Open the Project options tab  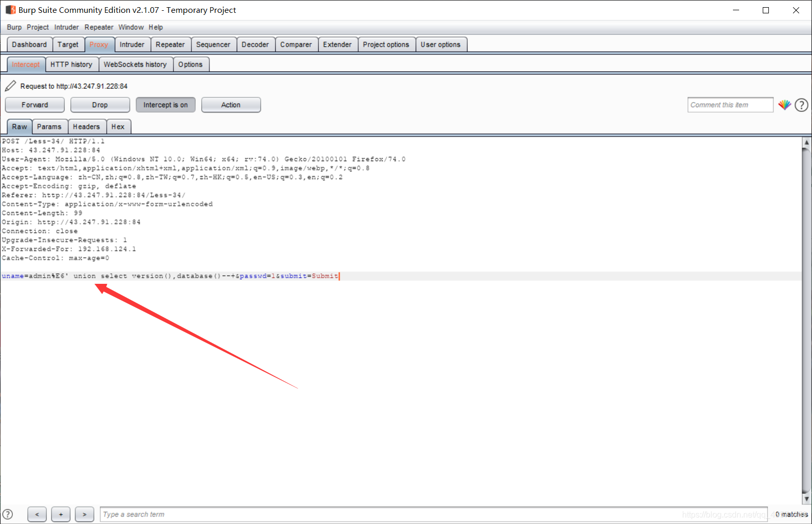point(386,45)
